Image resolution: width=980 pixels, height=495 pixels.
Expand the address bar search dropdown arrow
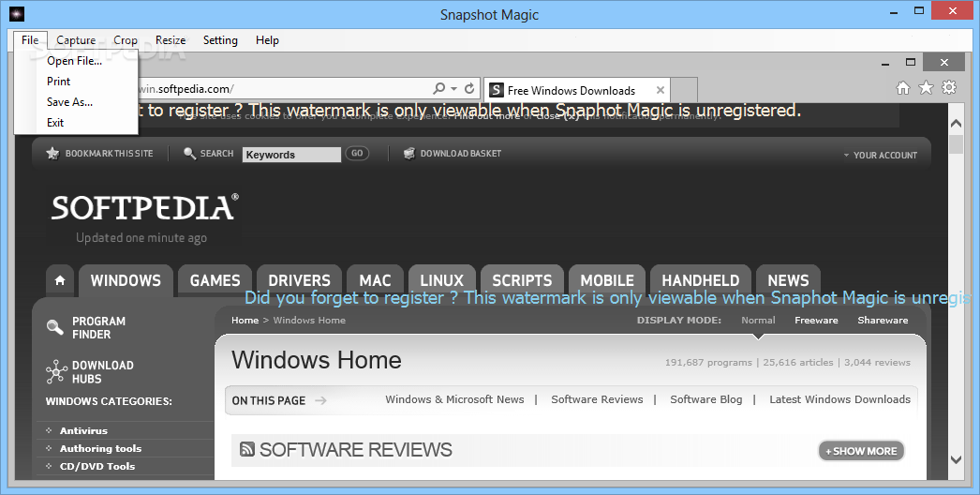454,89
